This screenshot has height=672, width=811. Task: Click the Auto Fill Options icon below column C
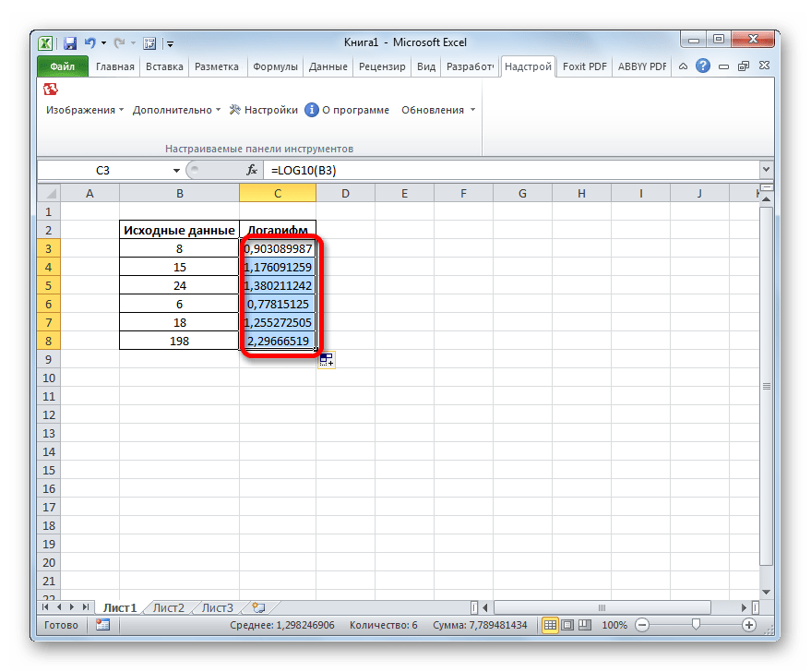coord(327,360)
